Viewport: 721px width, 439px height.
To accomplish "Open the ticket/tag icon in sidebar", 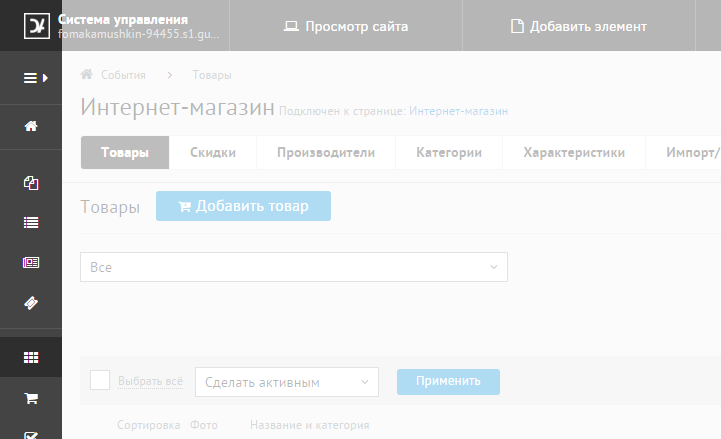I will (31, 303).
